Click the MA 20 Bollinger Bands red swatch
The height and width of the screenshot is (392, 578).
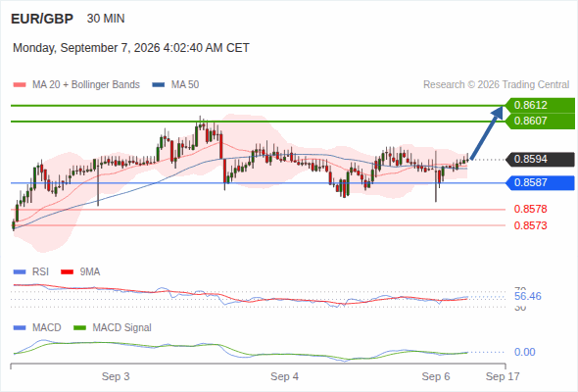tap(20, 85)
